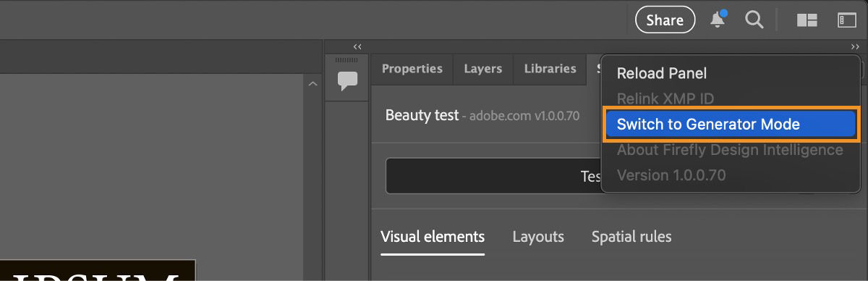Open the Comments speech bubble panel
Image resolution: width=868 pixels, height=281 pixels.
[348, 80]
